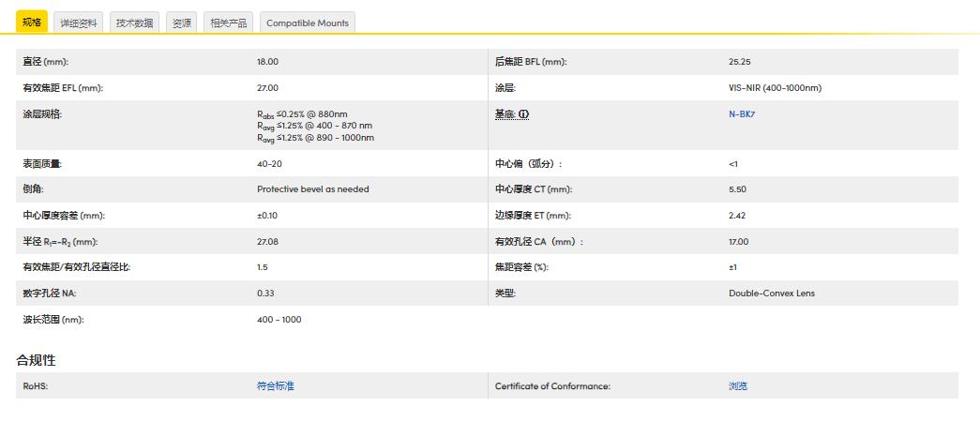The height and width of the screenshot is (422, 980).
Task: Open the N-BK7 substrate link
Action: 742,114
